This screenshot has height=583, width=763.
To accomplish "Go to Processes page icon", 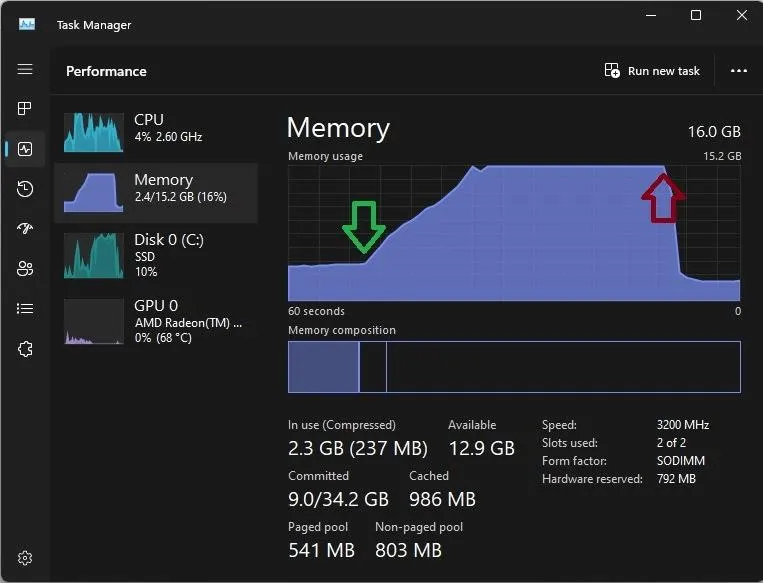I will 24,108.
